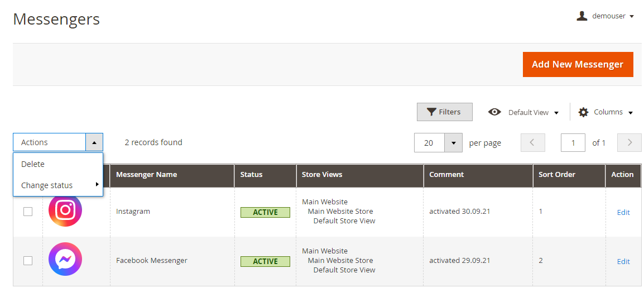
Task: Edit the Facebook Messenger entry
Action: click(623, 261)
